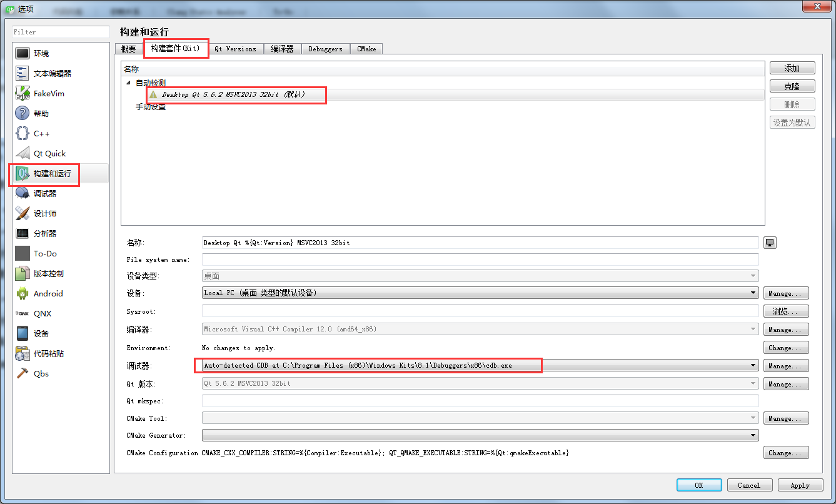836x504 pixels.
Task: Click the 克隆 (Clone) button
Action: 792,86
